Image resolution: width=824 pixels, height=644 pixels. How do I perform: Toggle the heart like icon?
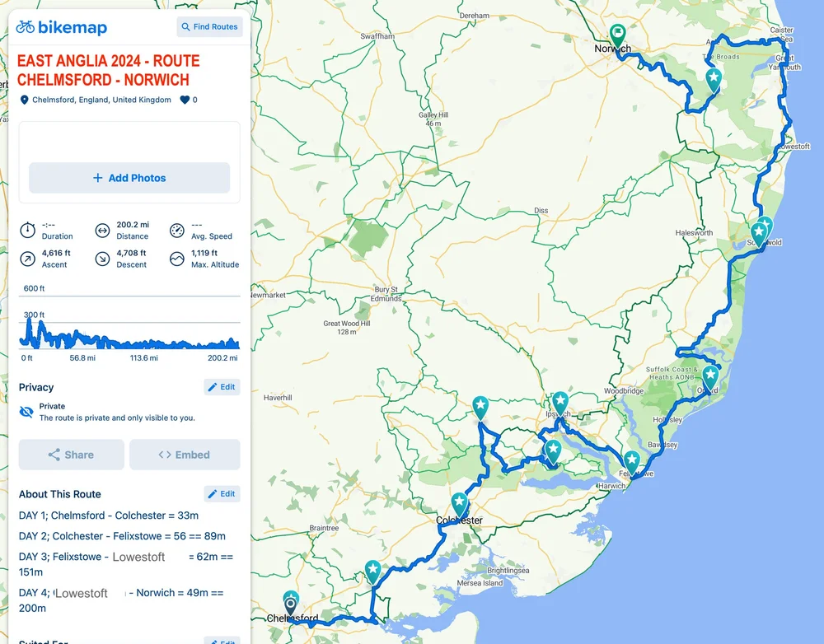click(186, 100)
